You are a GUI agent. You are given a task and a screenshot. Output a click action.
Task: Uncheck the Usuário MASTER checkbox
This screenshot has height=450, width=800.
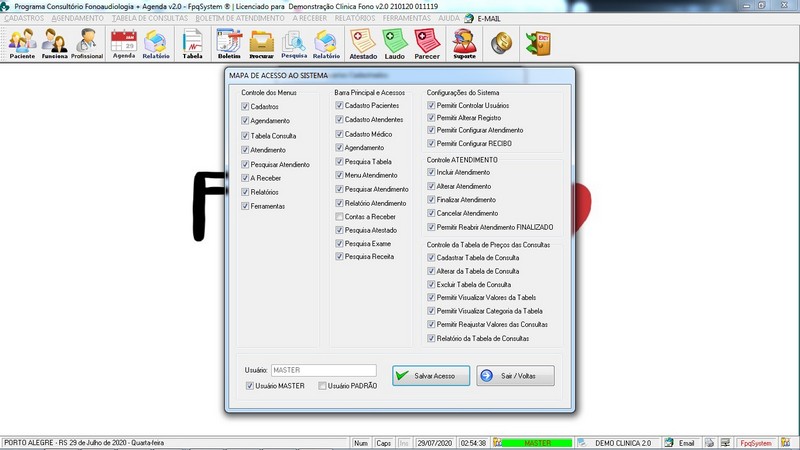(249, 386)
